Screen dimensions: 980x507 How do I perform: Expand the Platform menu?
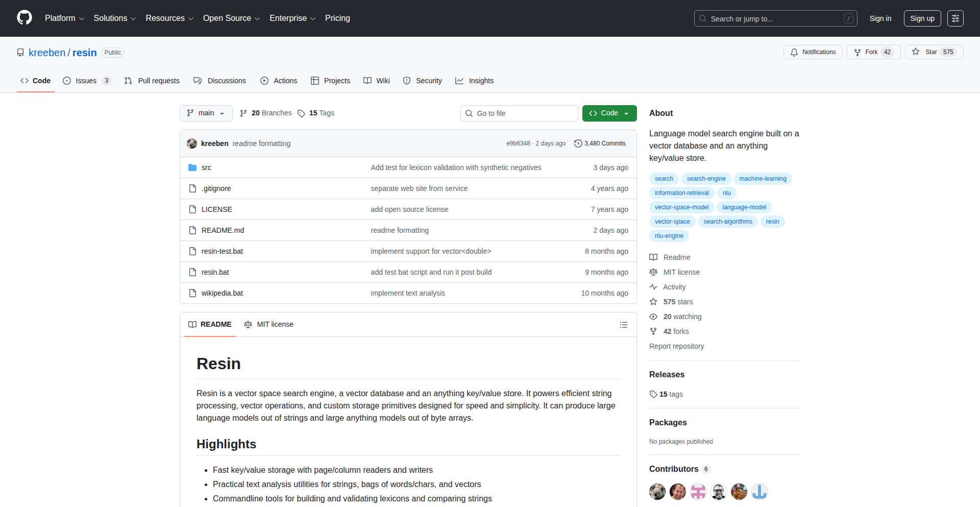pos(64,18)
